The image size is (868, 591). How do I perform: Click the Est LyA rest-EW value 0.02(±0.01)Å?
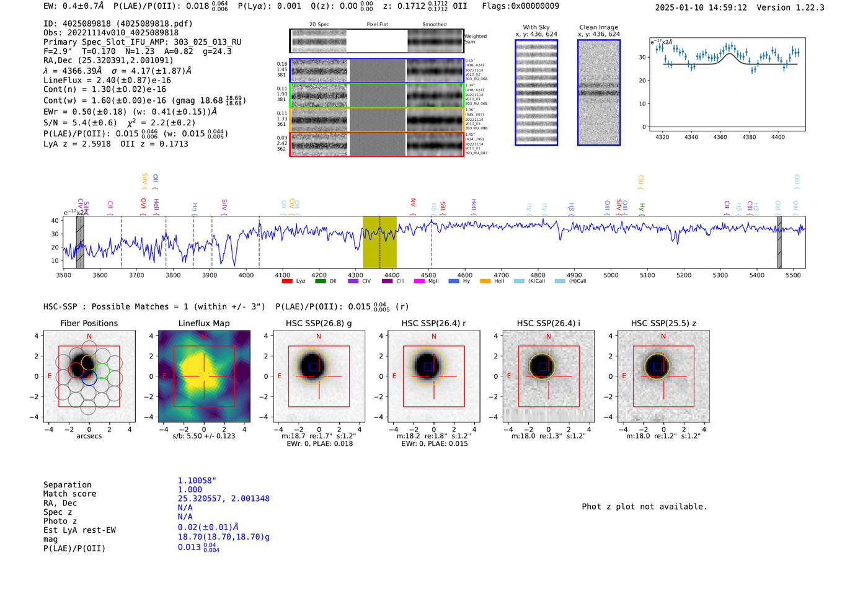point(208,527)
